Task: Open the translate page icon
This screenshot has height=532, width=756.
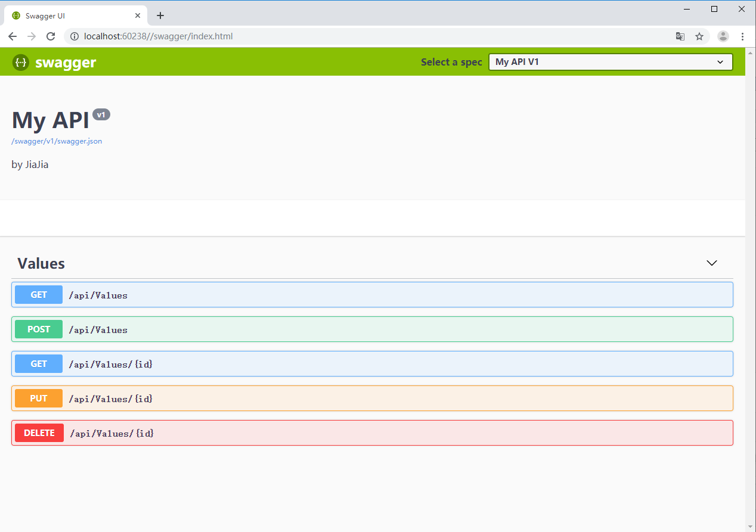Action: coord(680,36)
